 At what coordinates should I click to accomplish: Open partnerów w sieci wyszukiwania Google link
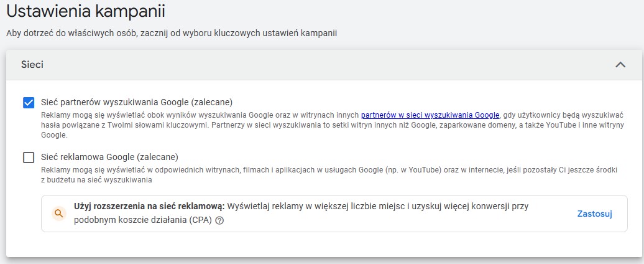click(x=430, y=115)
